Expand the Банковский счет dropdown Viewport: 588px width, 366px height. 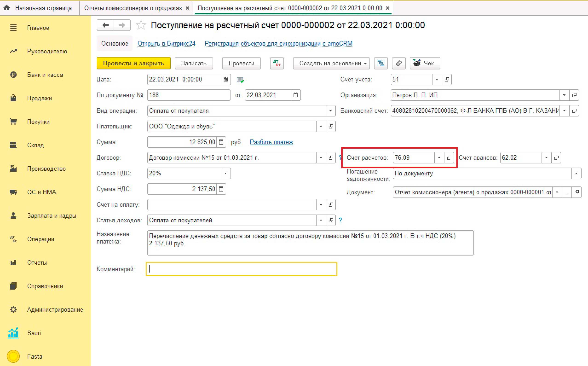coord(564,111)
